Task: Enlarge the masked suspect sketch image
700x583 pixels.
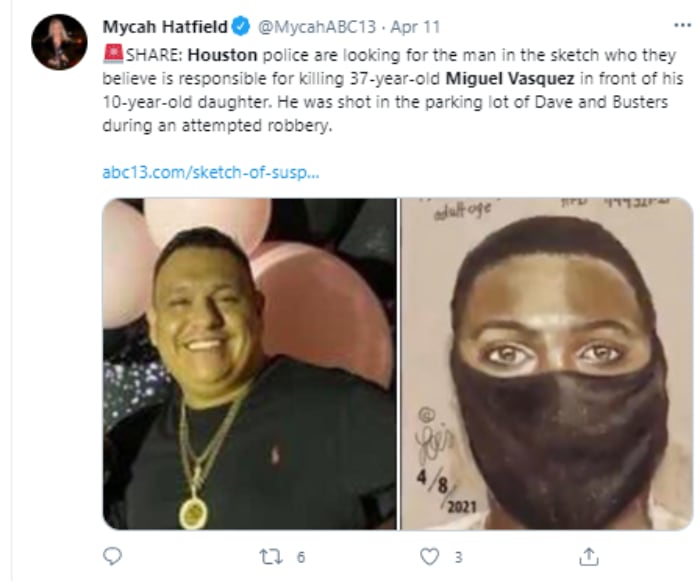Action: coord(546,363)
